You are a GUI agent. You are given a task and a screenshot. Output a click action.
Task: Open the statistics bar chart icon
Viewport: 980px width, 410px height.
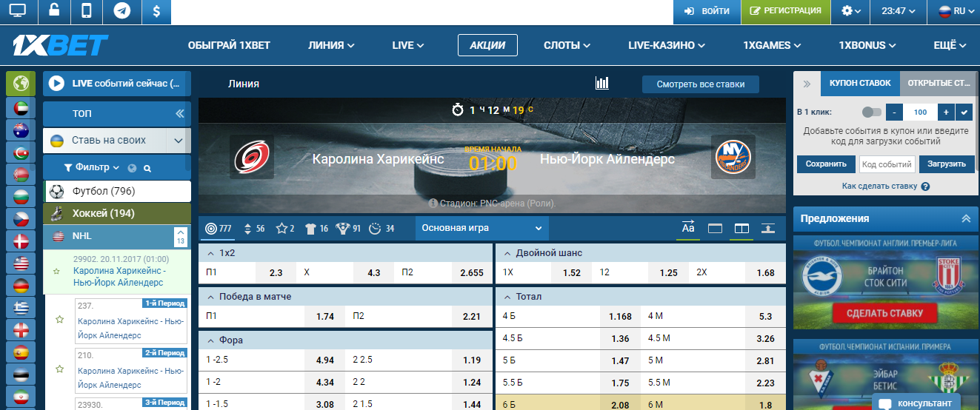pyautogui.click(x=602, y=83)
